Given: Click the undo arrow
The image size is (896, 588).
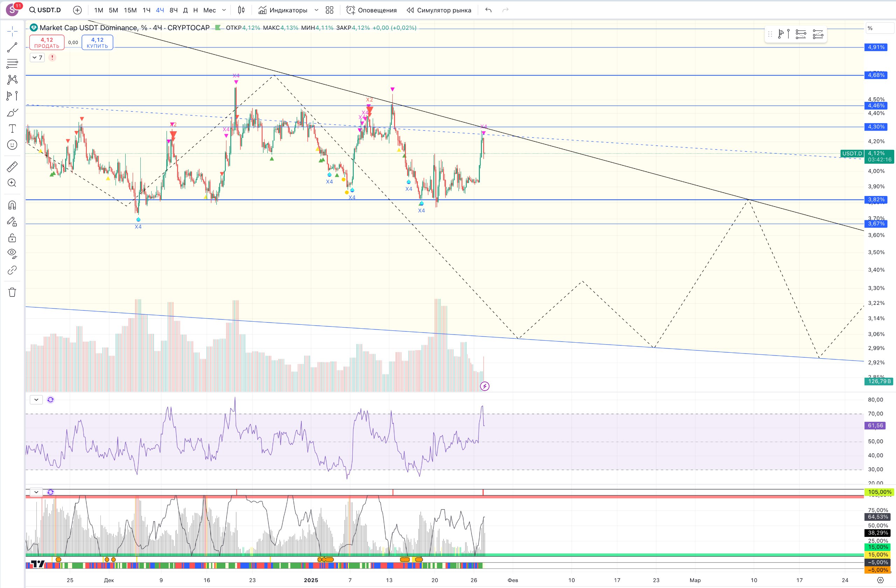Looking at the screenshot, I should (488, 10).
